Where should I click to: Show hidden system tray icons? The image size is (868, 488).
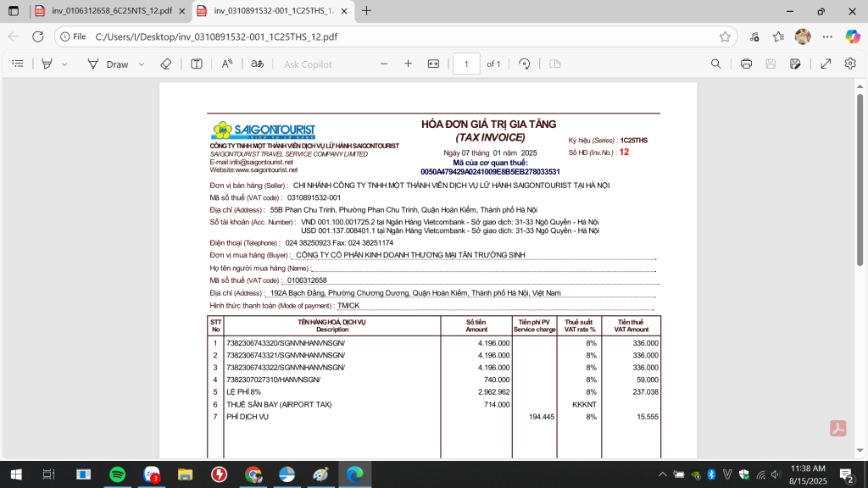click(x=662, y=474)
